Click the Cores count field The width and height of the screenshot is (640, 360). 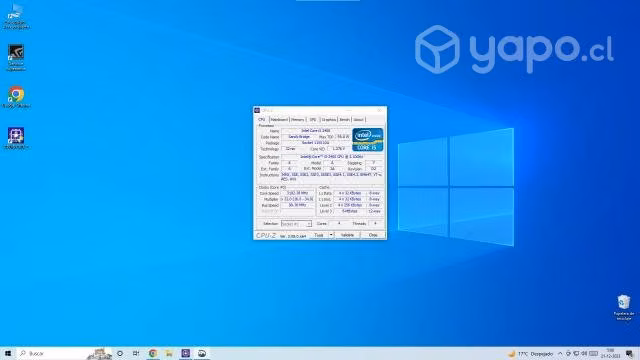coord(339,224)
